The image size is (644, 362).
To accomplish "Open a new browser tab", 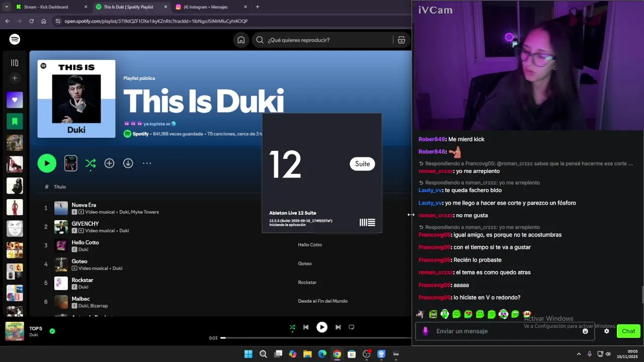I will point(258,7).
